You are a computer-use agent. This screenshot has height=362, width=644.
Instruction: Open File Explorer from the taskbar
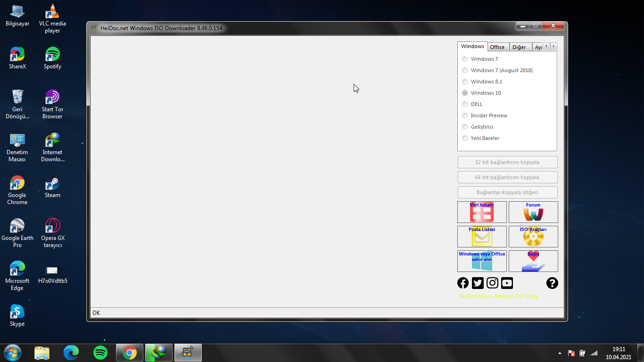[42, 353]
